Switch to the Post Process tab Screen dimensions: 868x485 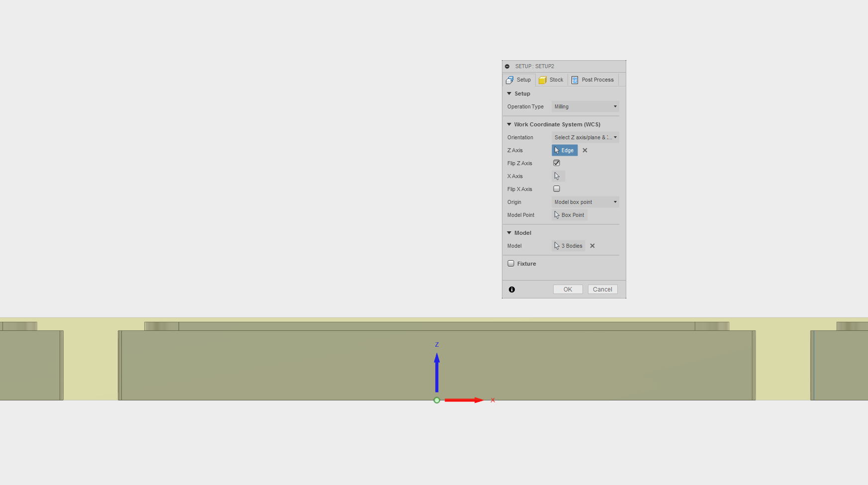593,80
